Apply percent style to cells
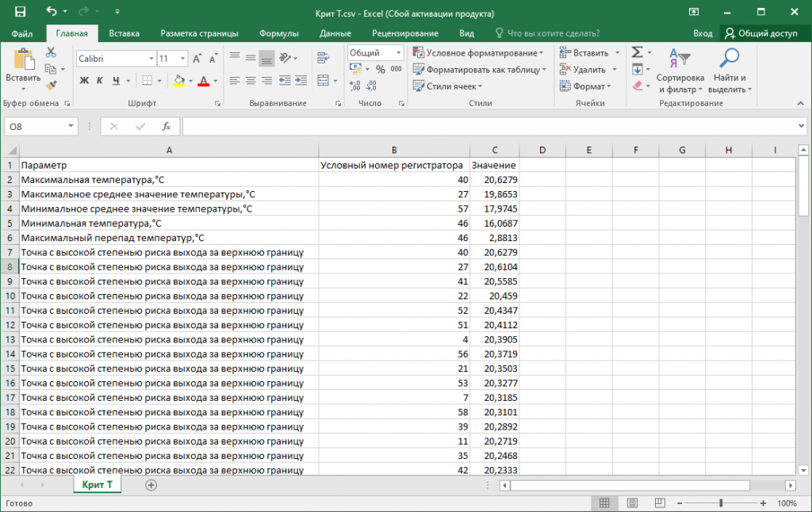Viewport: 812px width, 512px height. tap(381, 70)
